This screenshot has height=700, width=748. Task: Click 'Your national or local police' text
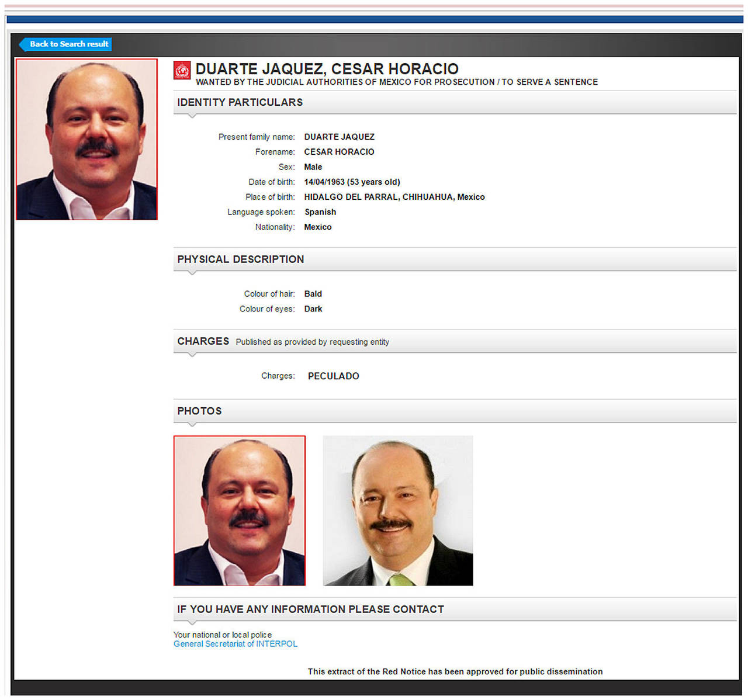(x=222, y=635)
